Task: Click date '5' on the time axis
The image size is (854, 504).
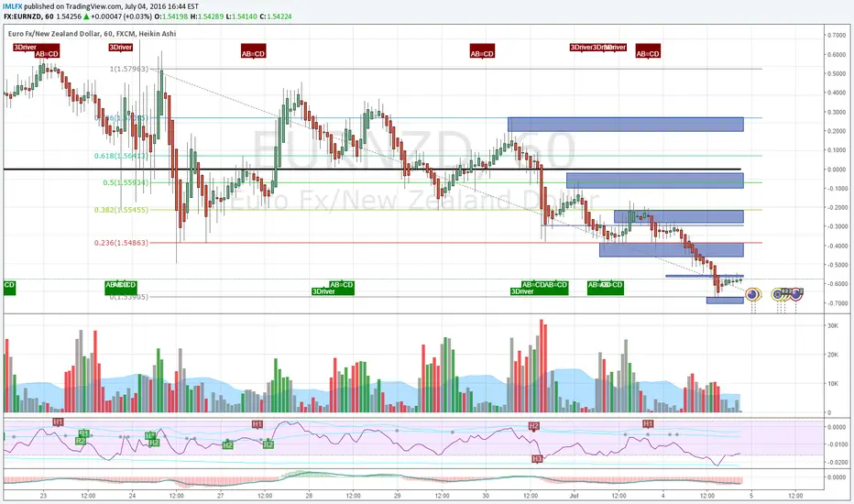Action: 751,496
